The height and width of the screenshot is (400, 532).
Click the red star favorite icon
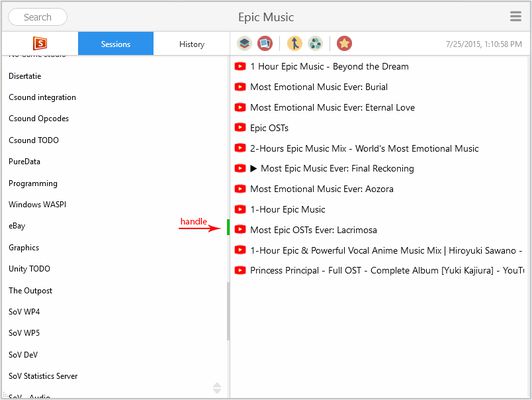(x=344, y=43)
